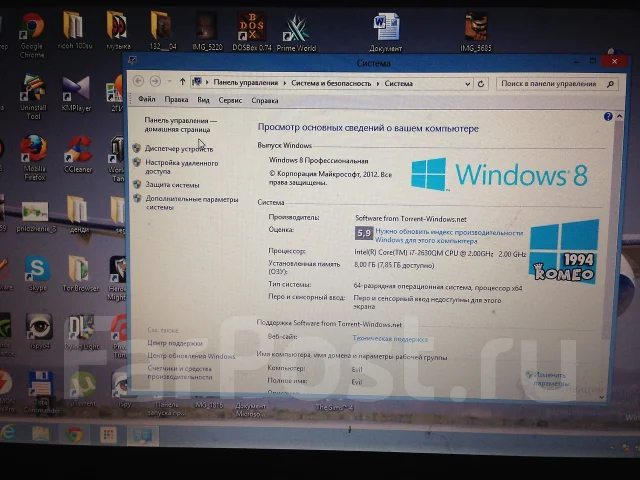Open the help question mark icon

pos(608,117)
